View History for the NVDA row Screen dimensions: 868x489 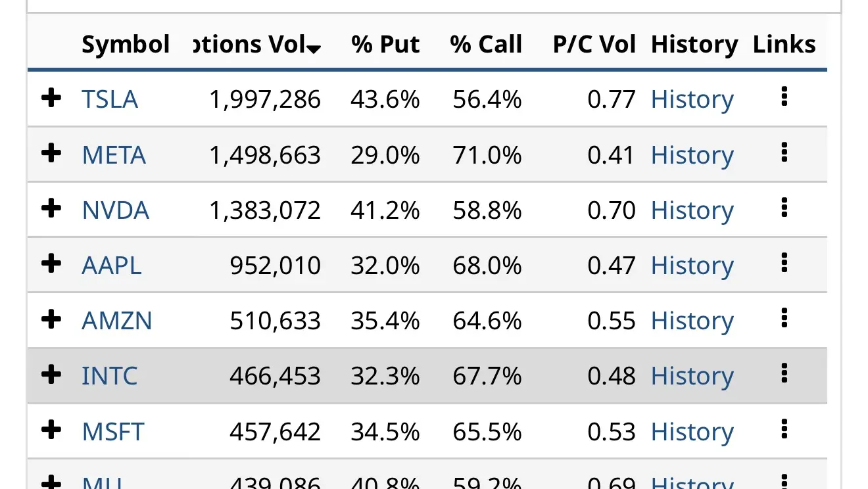(692, 210)
